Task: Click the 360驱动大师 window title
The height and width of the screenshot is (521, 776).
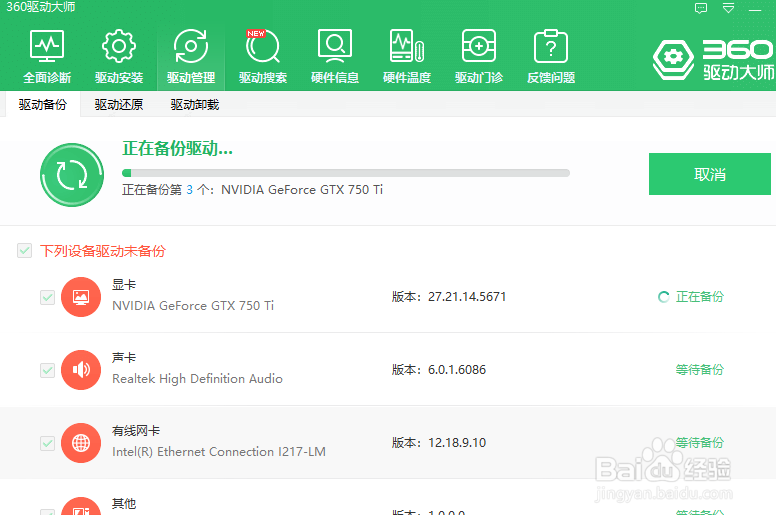Action: [41, 7]
